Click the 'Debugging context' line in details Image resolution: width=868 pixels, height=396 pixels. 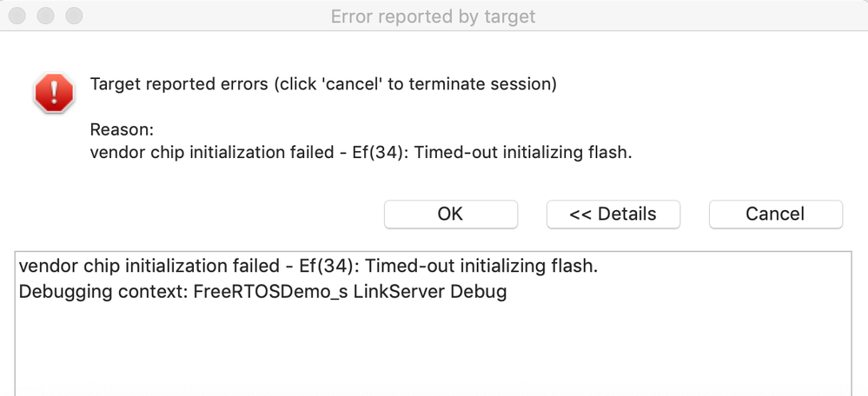(x=262, y=292)
